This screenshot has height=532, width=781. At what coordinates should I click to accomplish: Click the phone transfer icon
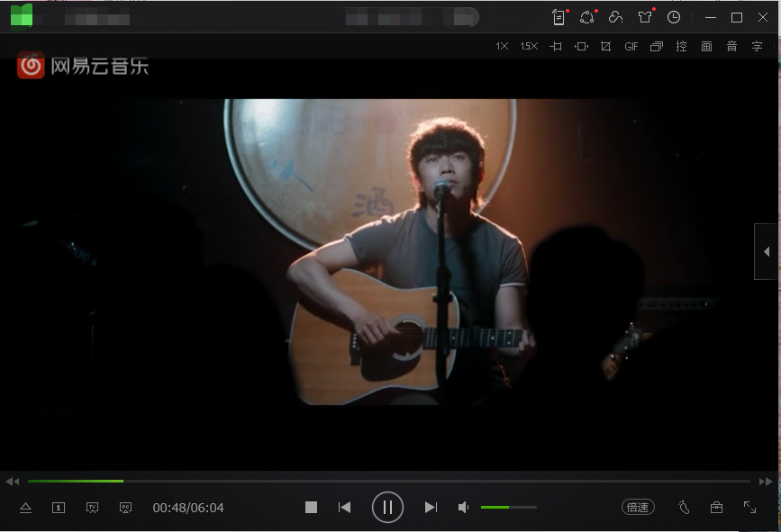point(559,17)
